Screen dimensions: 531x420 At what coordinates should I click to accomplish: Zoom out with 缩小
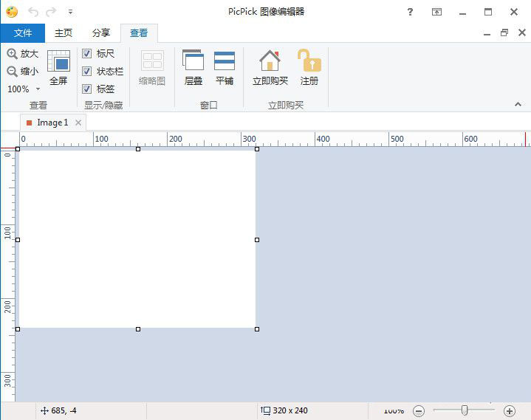coord(23,71)
